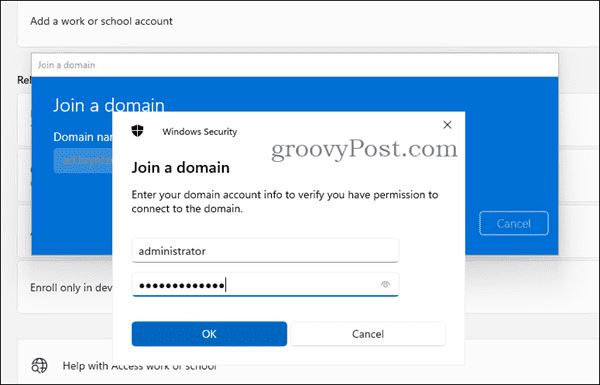
Task: Click Cancel in Windows Security dialog
Action: pos(368,334)
